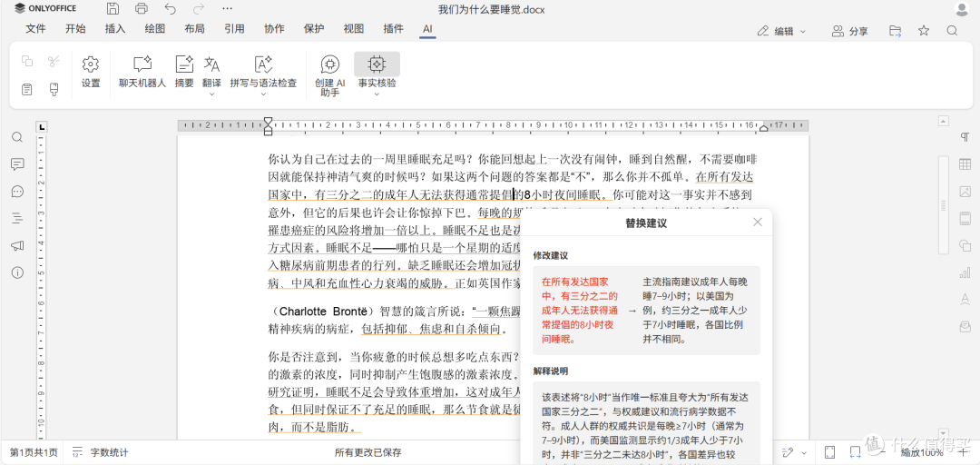
Task: Click the megaphone feedback icon
Action: [17, 245]
